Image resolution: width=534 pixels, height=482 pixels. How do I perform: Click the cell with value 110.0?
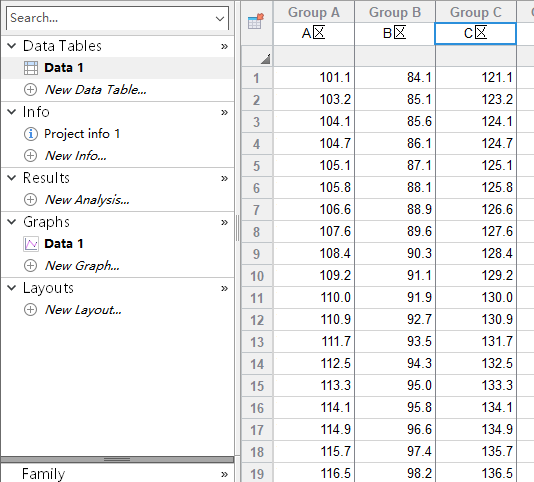314,298
